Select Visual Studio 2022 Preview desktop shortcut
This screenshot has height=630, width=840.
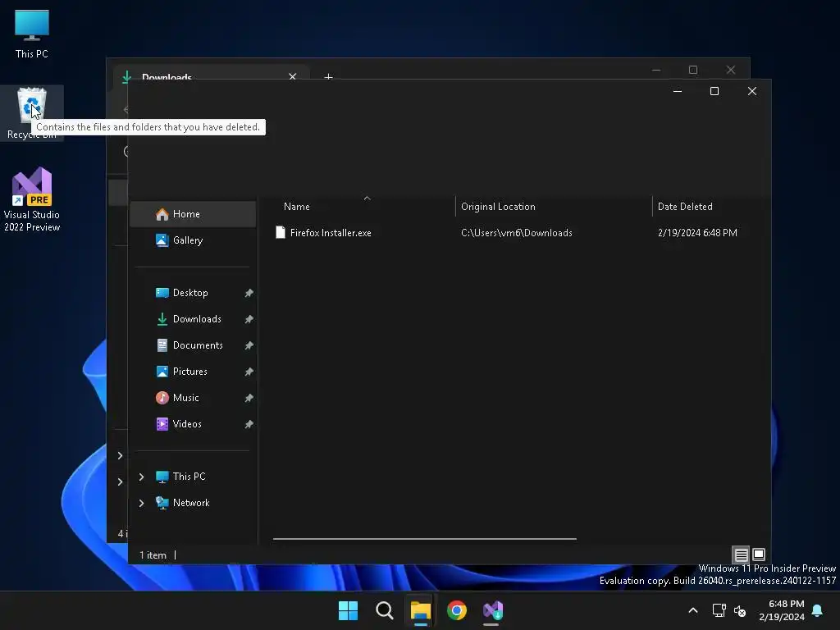coord(32,199)
